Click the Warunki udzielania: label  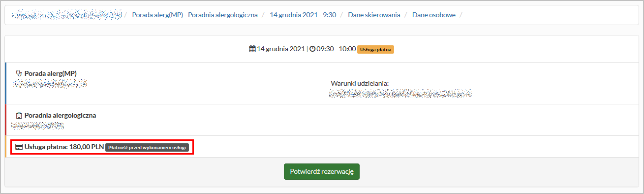(360, 83)
